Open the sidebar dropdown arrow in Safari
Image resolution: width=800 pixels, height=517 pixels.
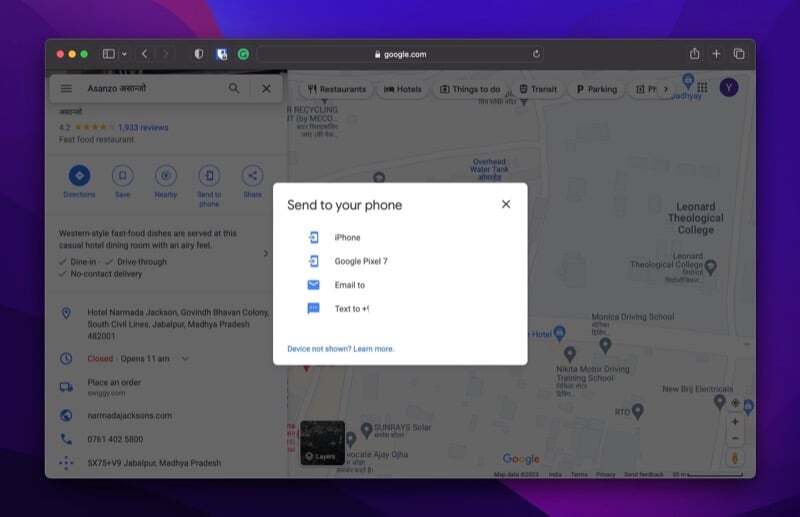pos(124,54)
